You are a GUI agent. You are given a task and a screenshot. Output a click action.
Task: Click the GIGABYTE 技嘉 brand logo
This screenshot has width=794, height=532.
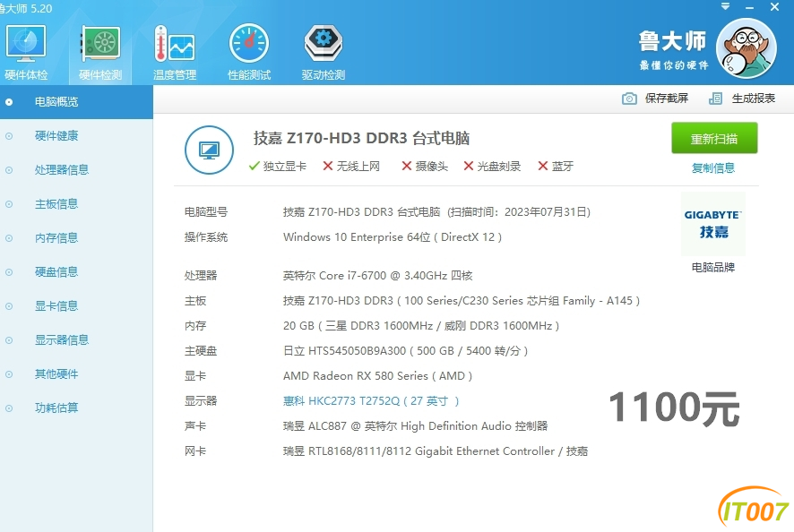tap(713, 224)
